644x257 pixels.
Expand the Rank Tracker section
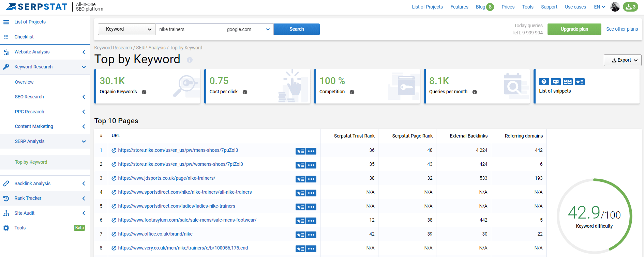coord(84,198)
